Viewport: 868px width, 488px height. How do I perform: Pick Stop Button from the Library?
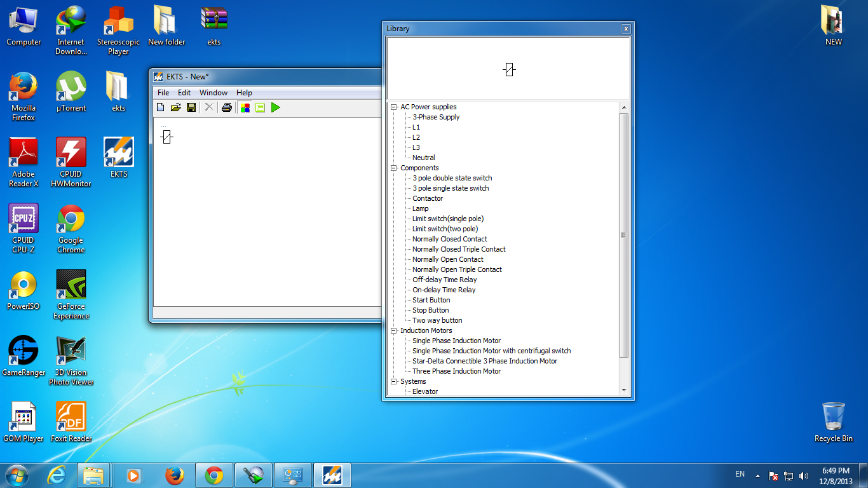click(431, 310)
